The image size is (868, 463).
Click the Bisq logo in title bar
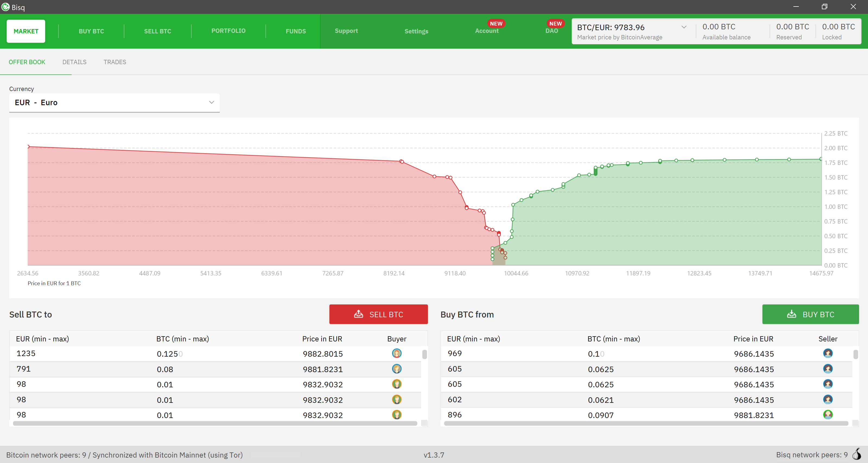[x=6, y=7]
